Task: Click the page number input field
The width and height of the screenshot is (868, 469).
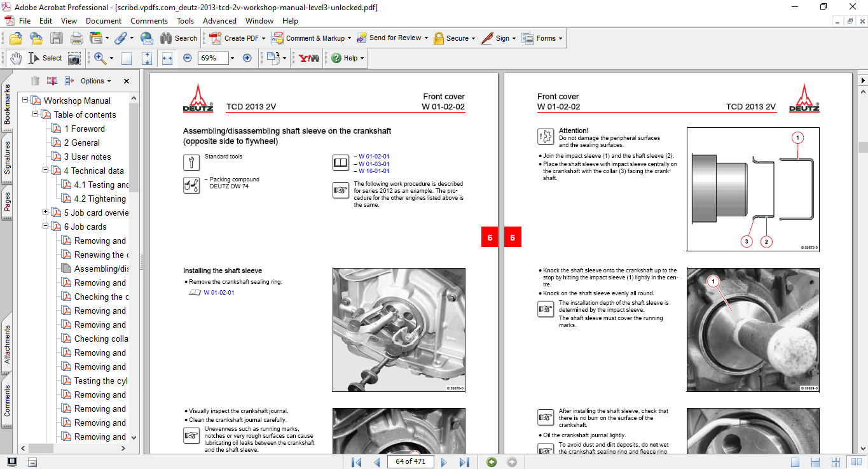Action: [x=410, y=461]
